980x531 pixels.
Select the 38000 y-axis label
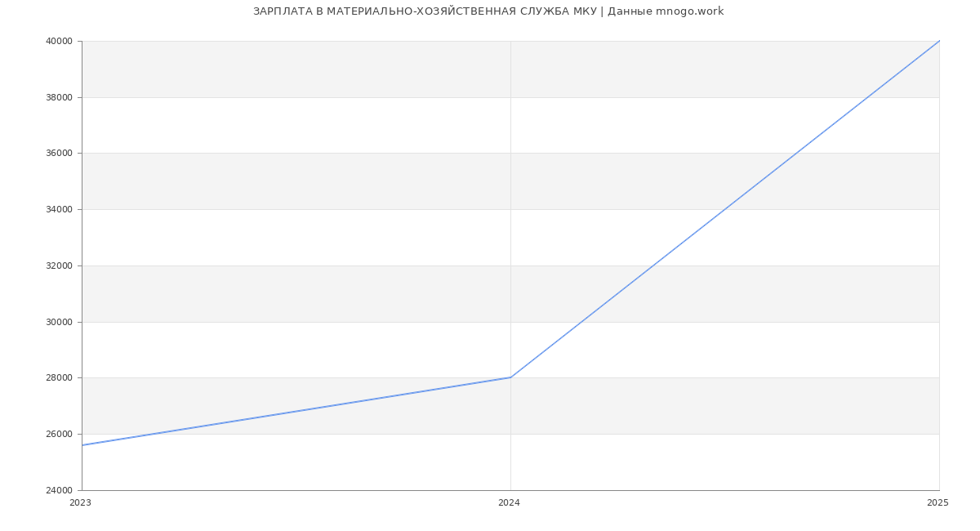60,98
